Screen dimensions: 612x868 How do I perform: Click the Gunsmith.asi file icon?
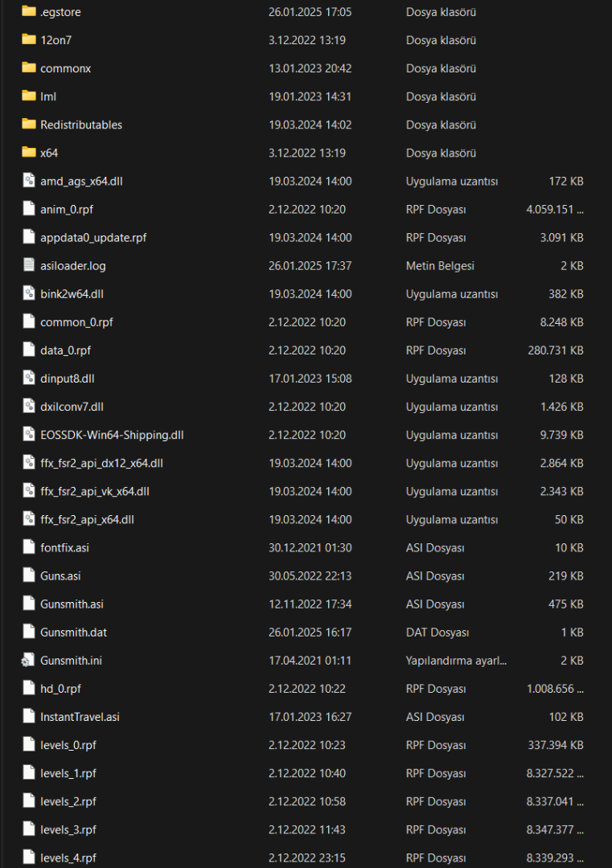tap(29, 604)
